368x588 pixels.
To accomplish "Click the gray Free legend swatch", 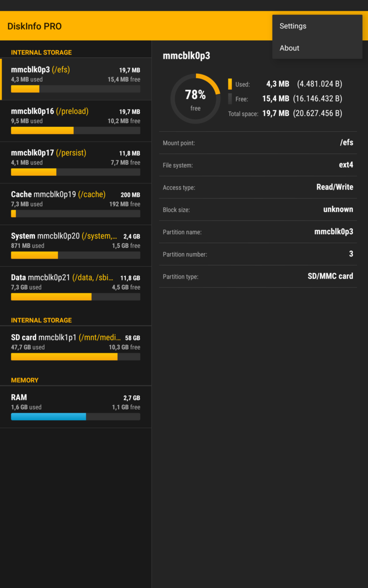I will pos(230,99).
